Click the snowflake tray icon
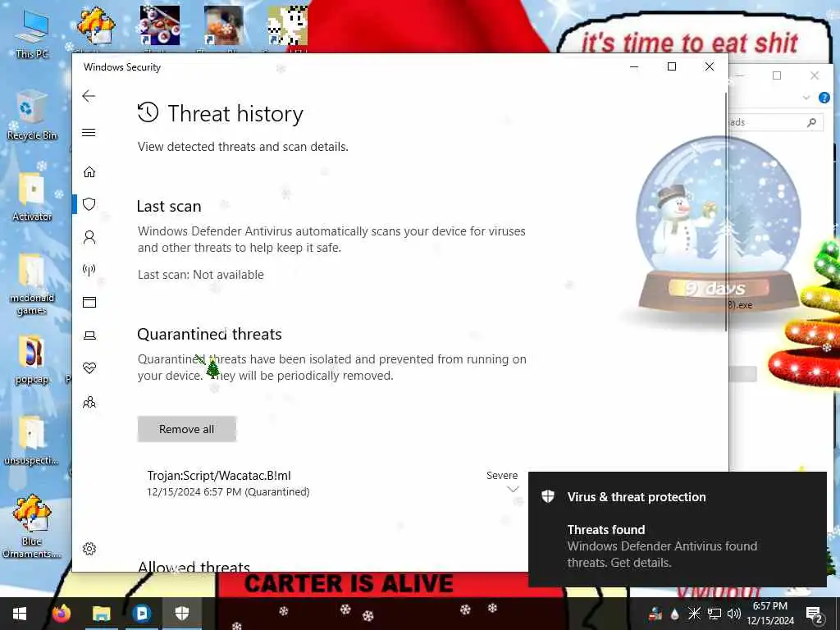The image size is (840, 630). 694,614
